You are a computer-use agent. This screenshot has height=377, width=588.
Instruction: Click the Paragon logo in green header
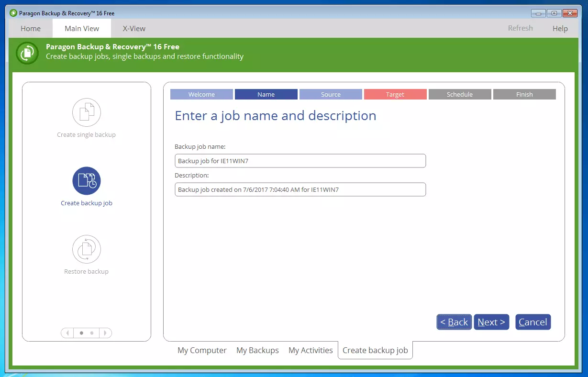coord(27,52)
